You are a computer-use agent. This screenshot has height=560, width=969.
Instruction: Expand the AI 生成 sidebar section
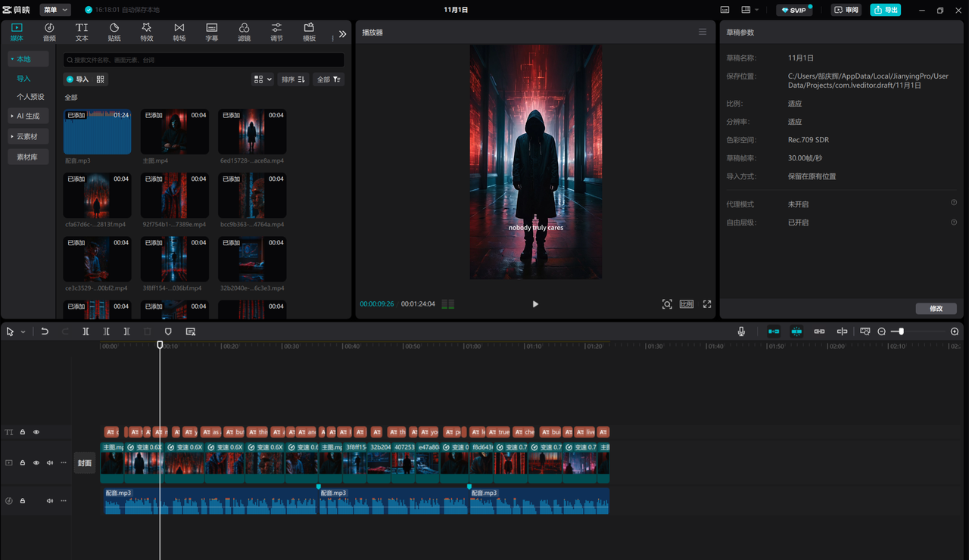tap(28, 116)
